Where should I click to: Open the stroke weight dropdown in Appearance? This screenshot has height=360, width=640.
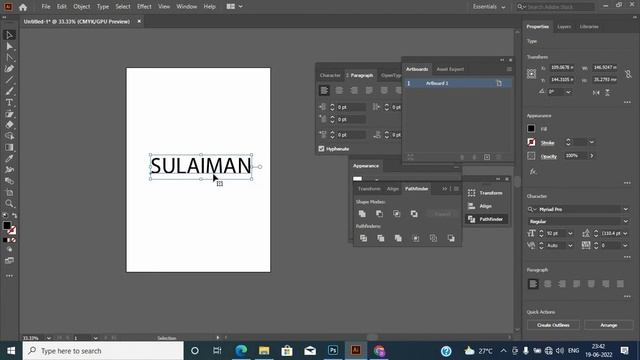point(591,142)
